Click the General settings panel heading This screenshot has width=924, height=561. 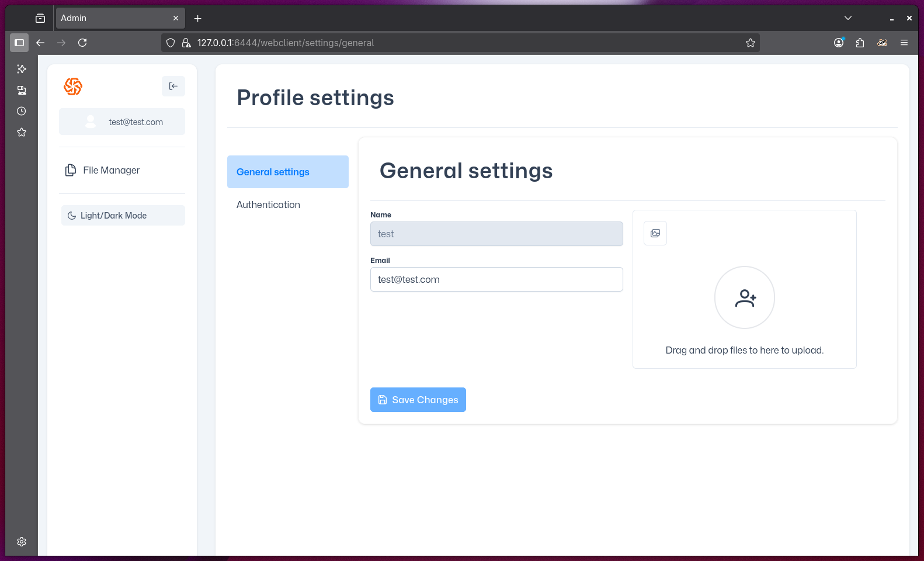click(x=466, y=171)
